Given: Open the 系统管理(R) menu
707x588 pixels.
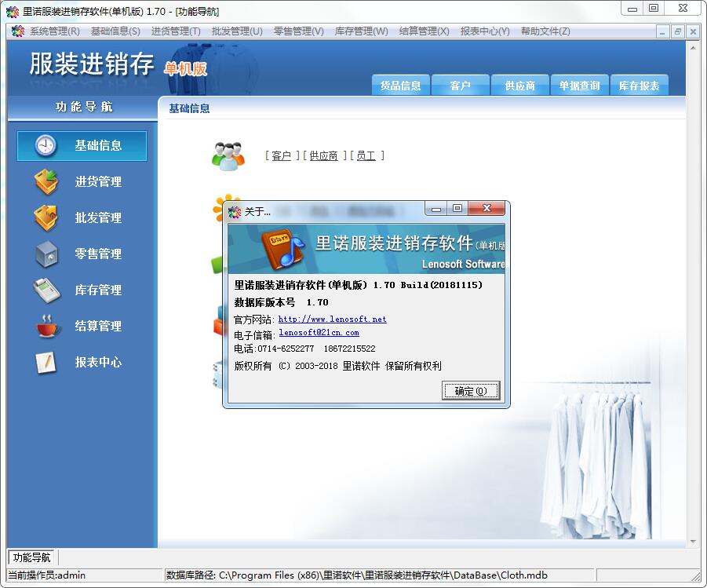Looking at the screenshot, I should (55, 31).
